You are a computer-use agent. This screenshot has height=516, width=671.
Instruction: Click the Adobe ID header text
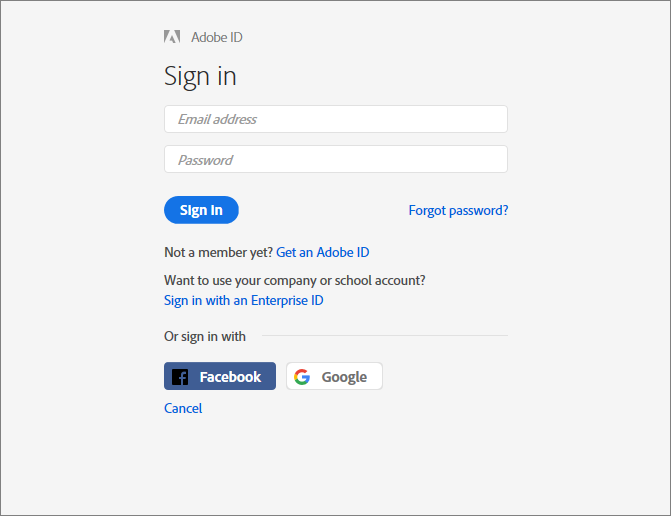tap(217, 37)
